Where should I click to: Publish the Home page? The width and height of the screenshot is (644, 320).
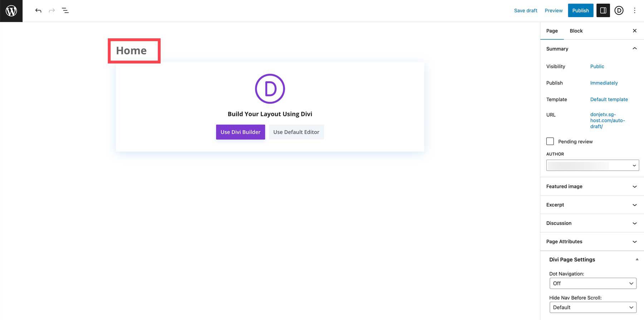(581, 11)
